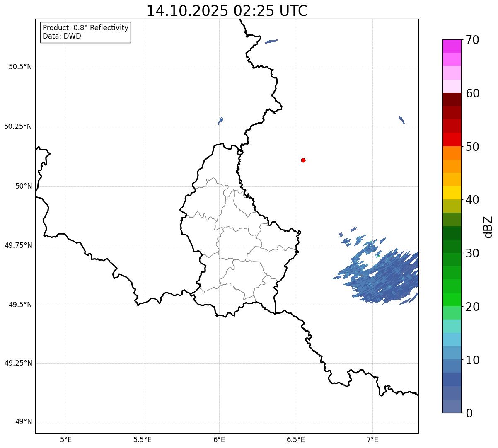498x448 pixels.
Task: Click the 49°N latitude tick label
Action: click(x=24, y=422)
